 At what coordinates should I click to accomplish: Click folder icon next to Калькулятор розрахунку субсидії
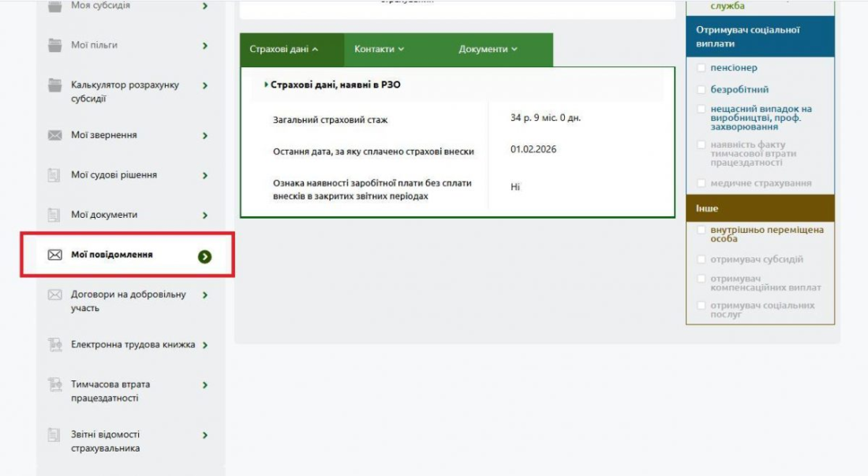[x=54, y=85]
